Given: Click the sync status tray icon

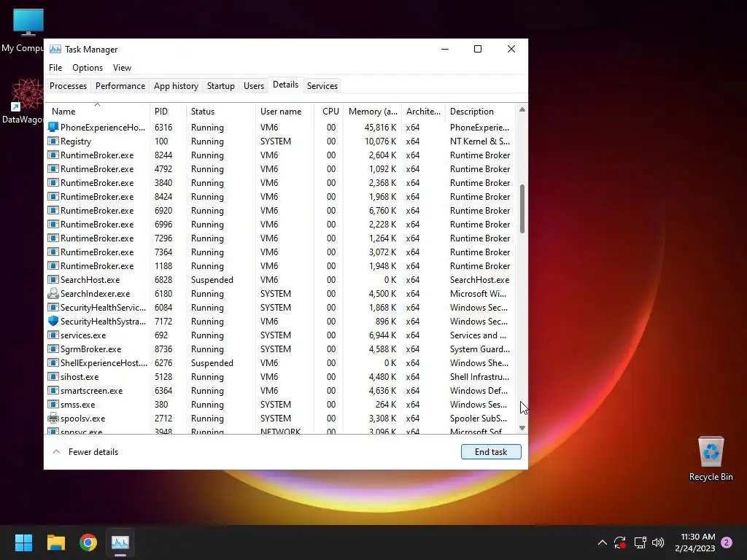Looking at the screenshot, I should pyautogui.click(x=620, y=542).
